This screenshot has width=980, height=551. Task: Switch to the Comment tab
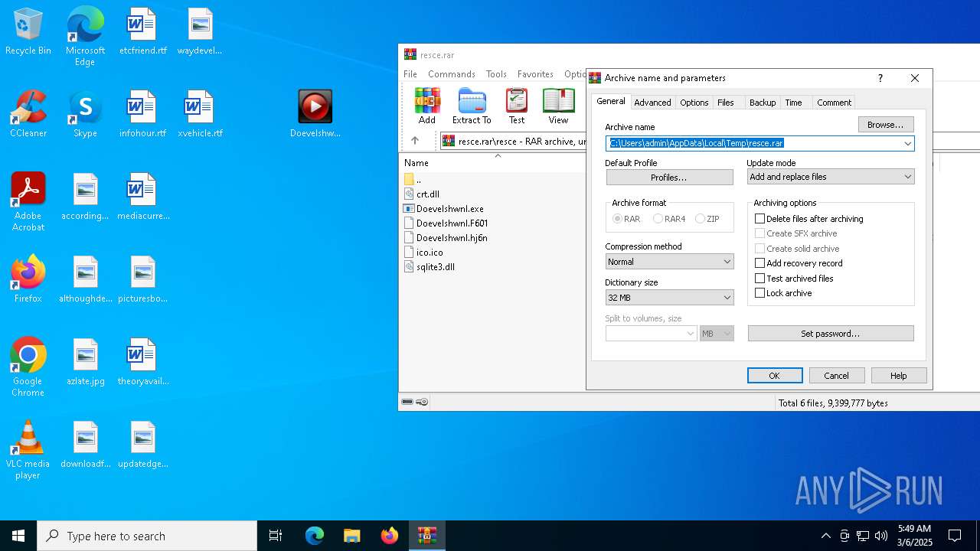coord(834,103)
